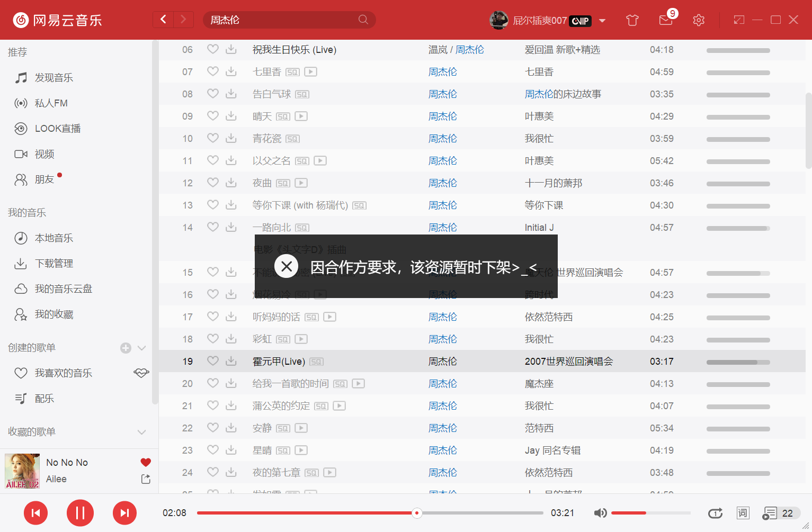
Task: Click the SQ badge on 告白气球
Action: point(302,94)
